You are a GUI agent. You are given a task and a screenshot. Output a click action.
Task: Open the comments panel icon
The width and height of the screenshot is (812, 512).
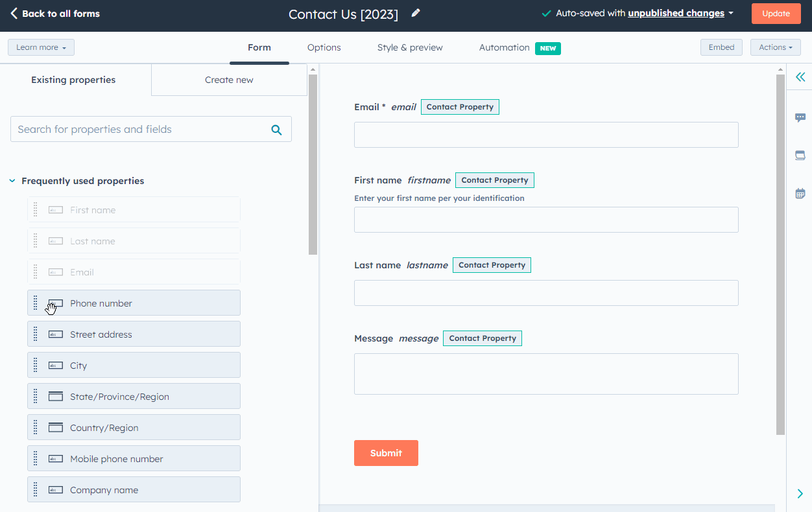point(800,117)
